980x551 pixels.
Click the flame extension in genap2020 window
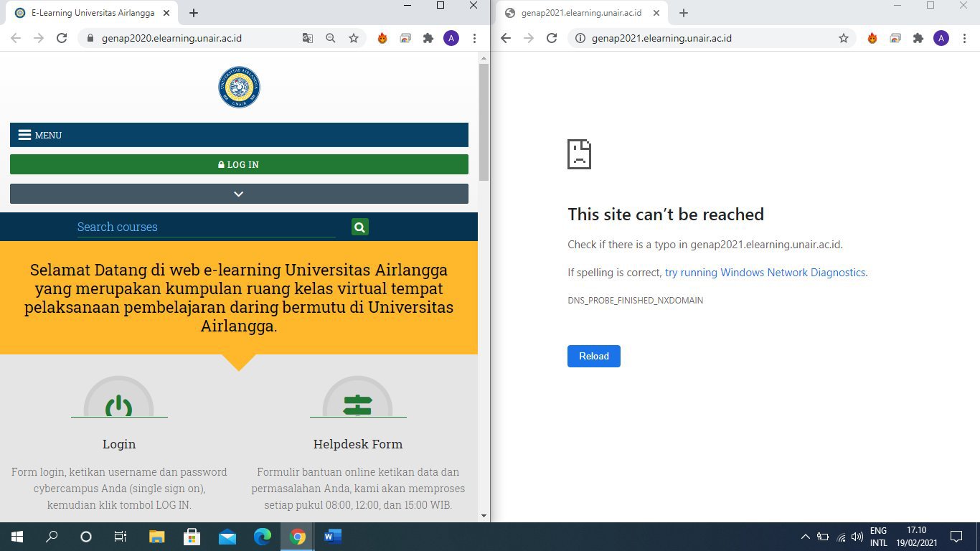point(382,38)
